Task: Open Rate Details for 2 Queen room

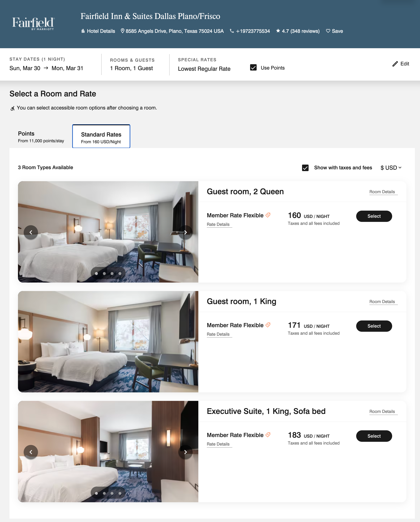Action: (x=218, y=224)
